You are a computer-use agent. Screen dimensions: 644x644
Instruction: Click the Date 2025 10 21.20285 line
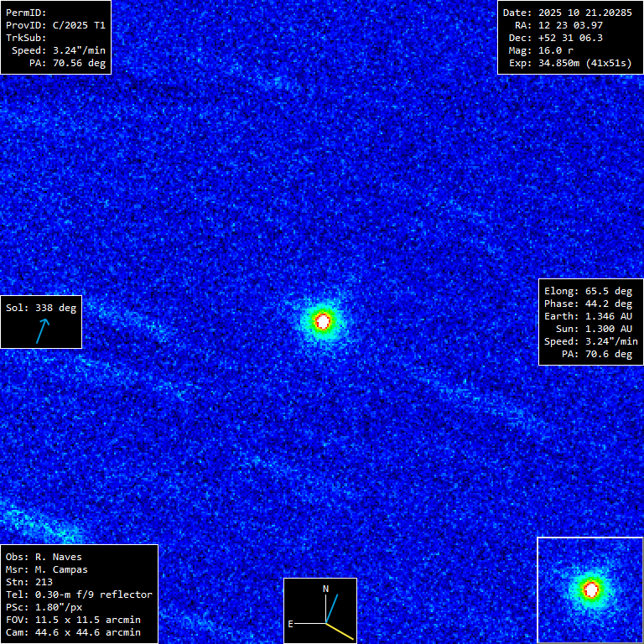(x=568, y=13)
